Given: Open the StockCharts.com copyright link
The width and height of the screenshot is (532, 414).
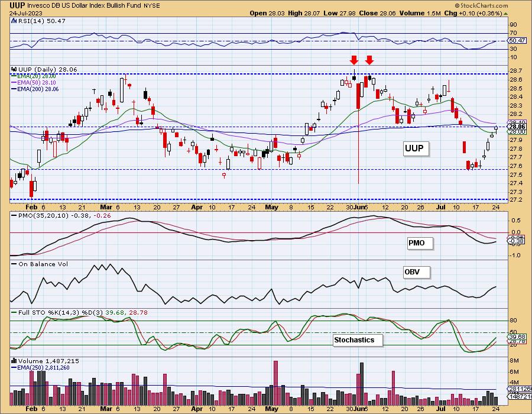Looking at the screenshot, I should click(481, 5).
